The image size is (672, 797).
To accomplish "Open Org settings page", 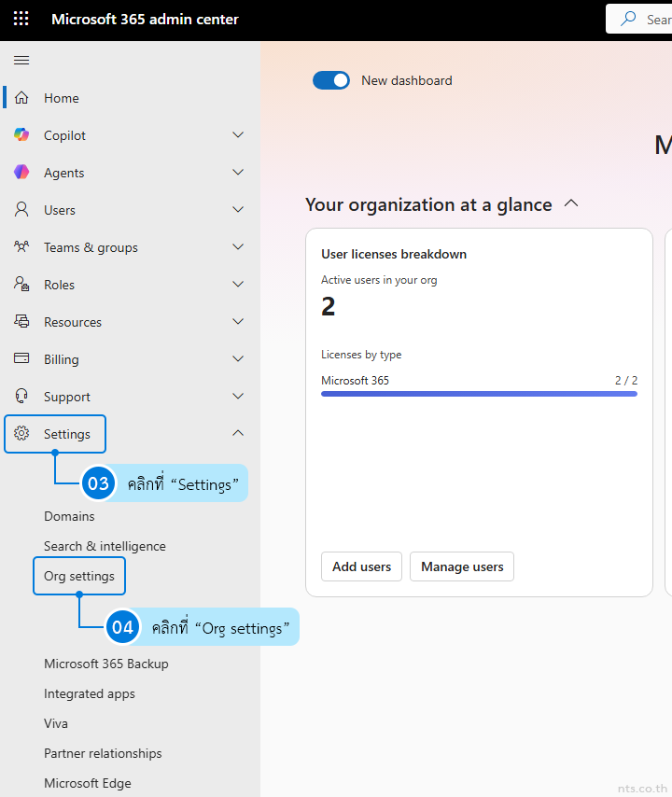I will [79, 577].
